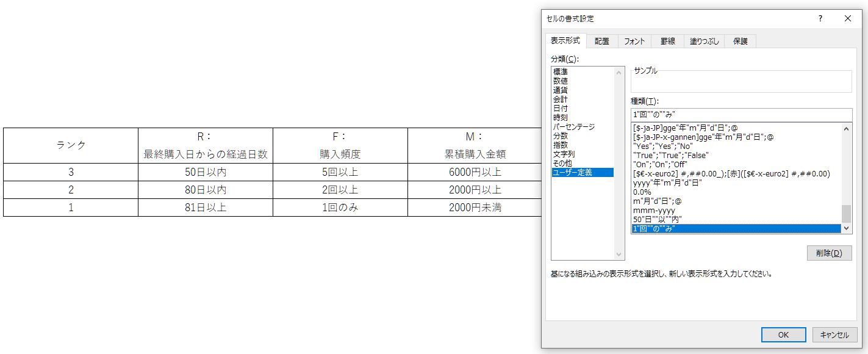Choose 文字列 in category list

coord(564,154)
